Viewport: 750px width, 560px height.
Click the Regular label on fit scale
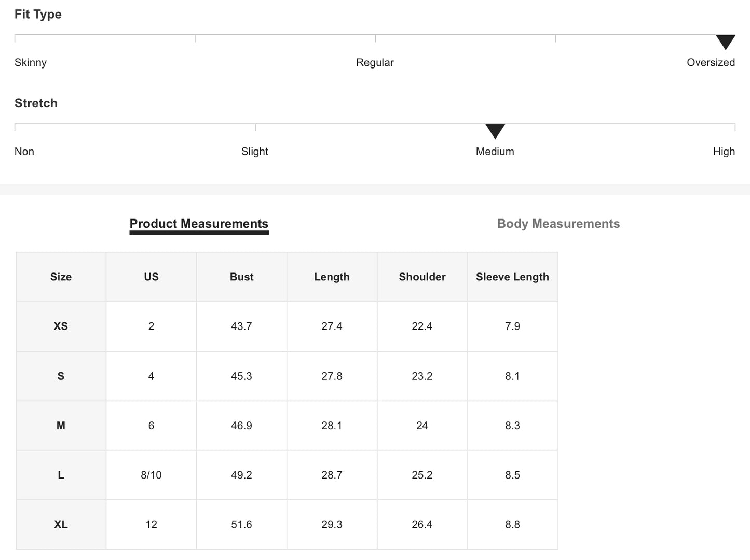click(375, 63)
